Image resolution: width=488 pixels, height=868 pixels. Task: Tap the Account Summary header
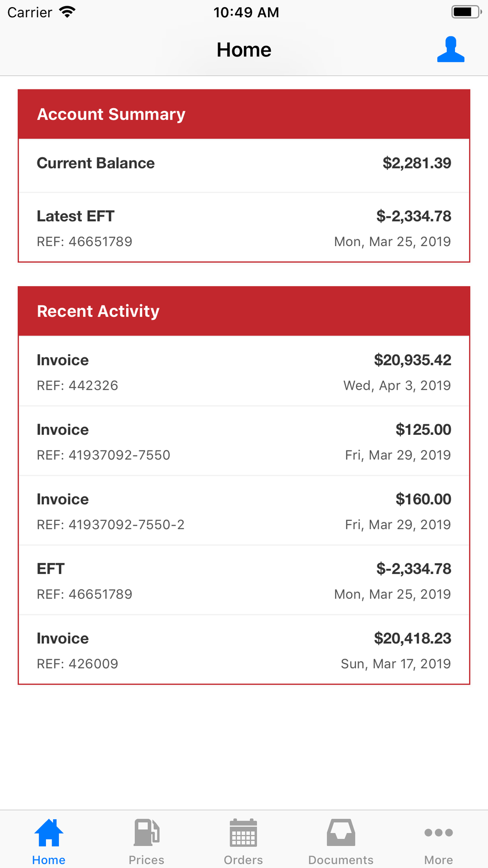[244, 114]
